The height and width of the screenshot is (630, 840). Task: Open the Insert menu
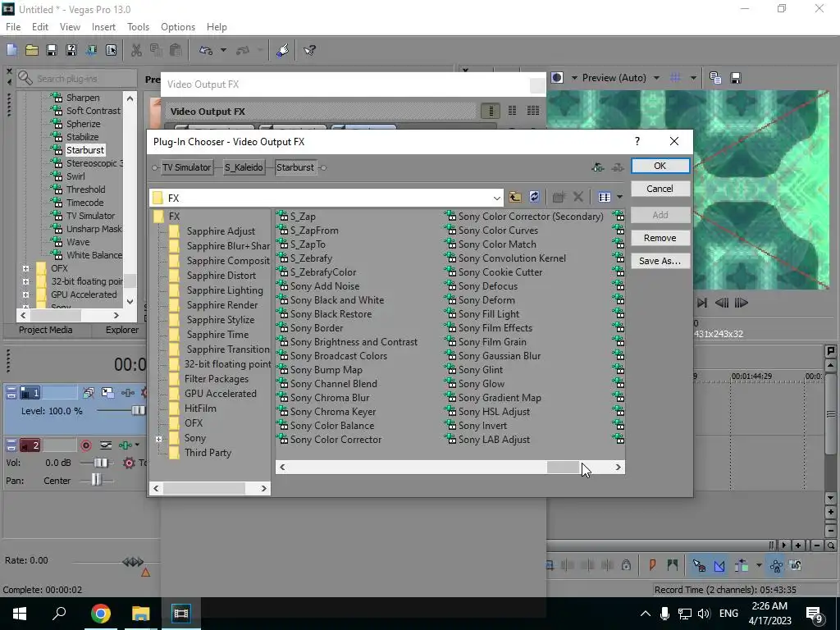pyautogui.click(x=103, y=27)
